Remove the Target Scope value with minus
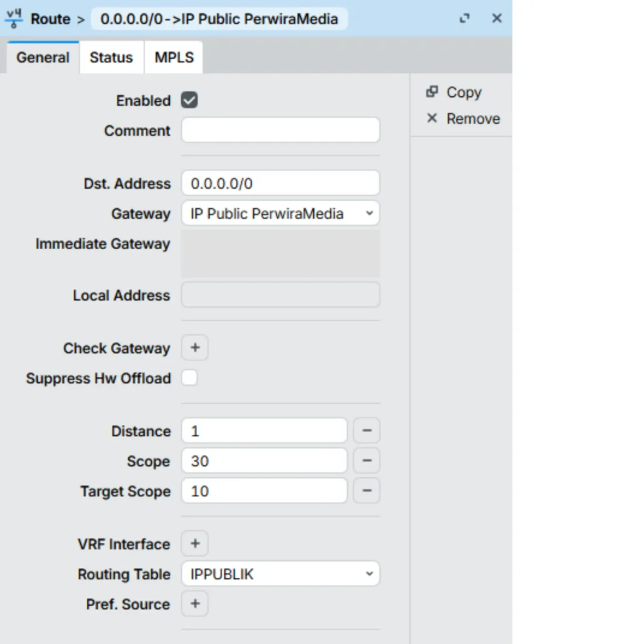The width and height of the screenshot is (644, 644). [x=367, y=491]
